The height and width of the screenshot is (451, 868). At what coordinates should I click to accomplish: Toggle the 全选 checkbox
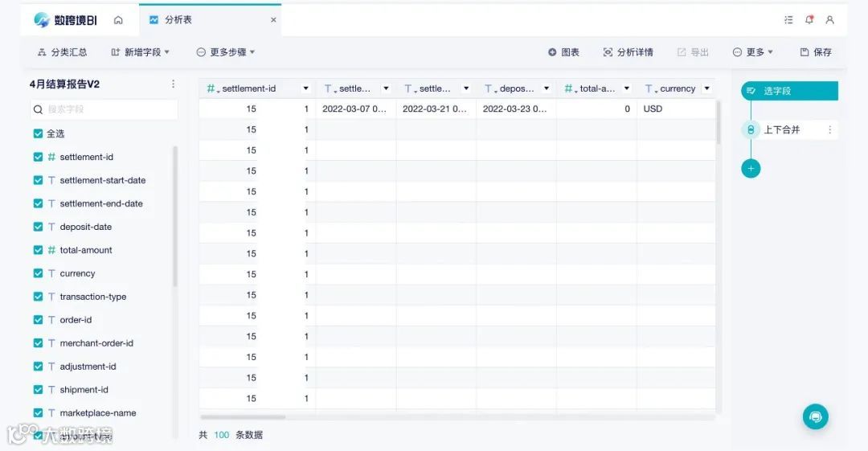39,133
